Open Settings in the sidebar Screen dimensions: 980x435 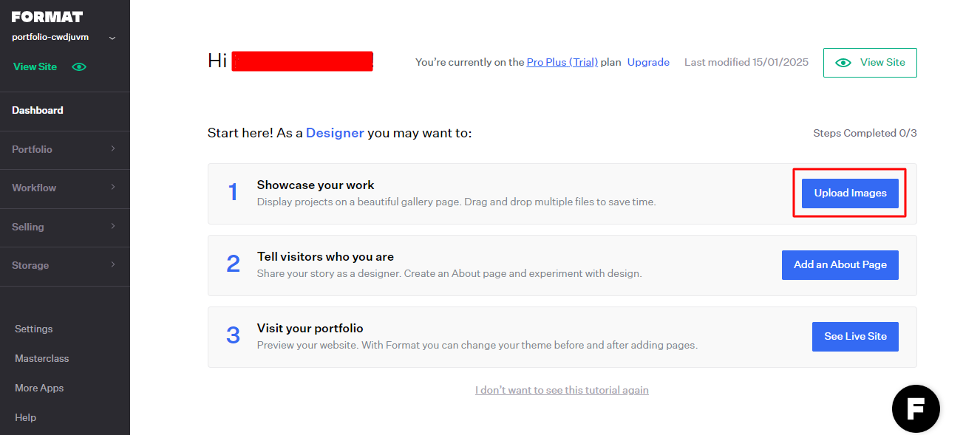pyautogui.click(x=34, y=329)
